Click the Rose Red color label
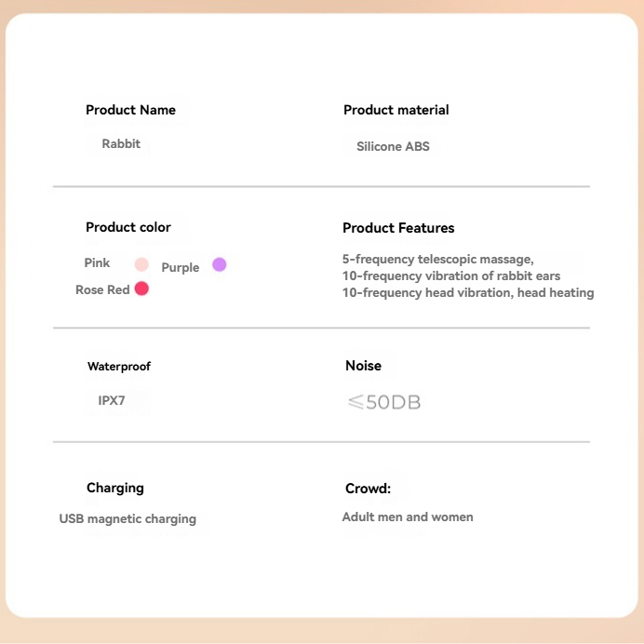The width and height of the screenshot is (644, 644). point(102,289)
